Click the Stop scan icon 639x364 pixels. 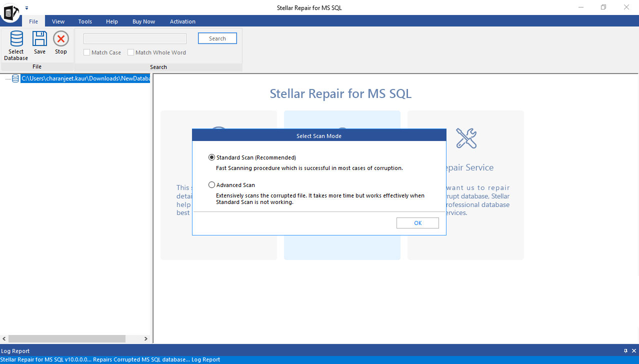[x=61, y=39]
